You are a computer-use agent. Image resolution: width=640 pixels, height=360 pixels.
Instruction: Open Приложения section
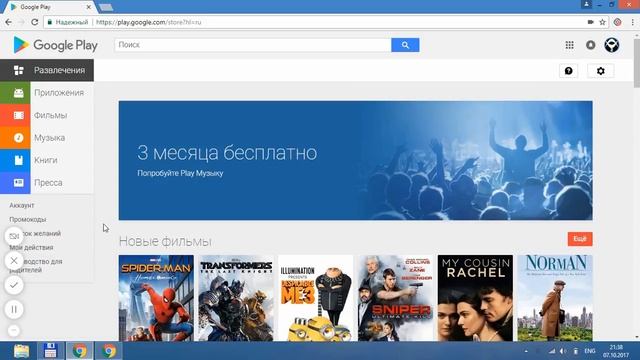pos(59,93)
